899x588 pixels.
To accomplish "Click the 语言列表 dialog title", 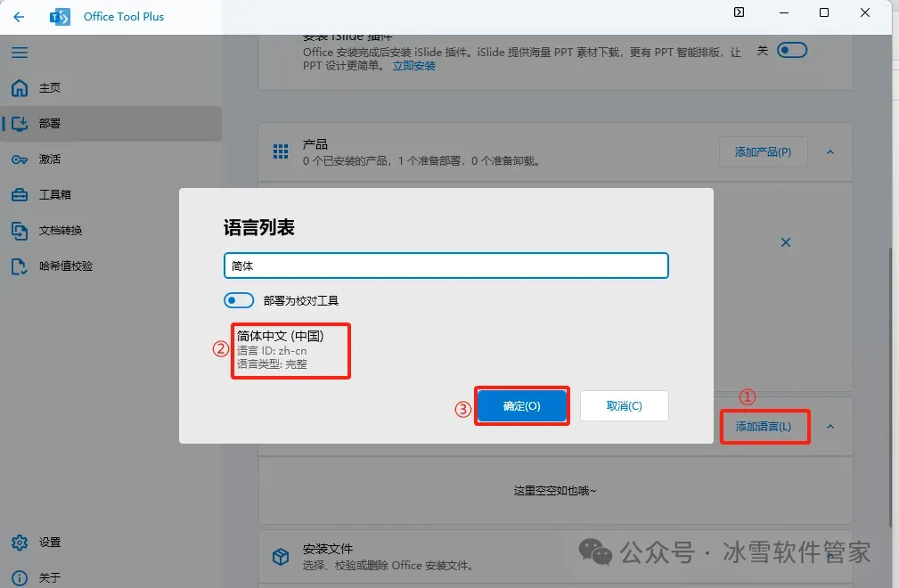I will pyautogui.click(x=259, y=227).
